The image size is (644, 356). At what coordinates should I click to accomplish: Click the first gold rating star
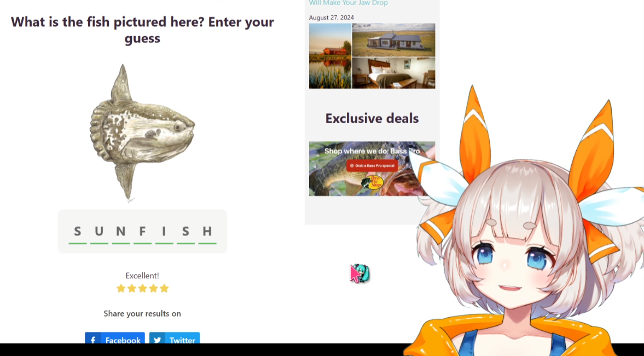click(121, 288)
